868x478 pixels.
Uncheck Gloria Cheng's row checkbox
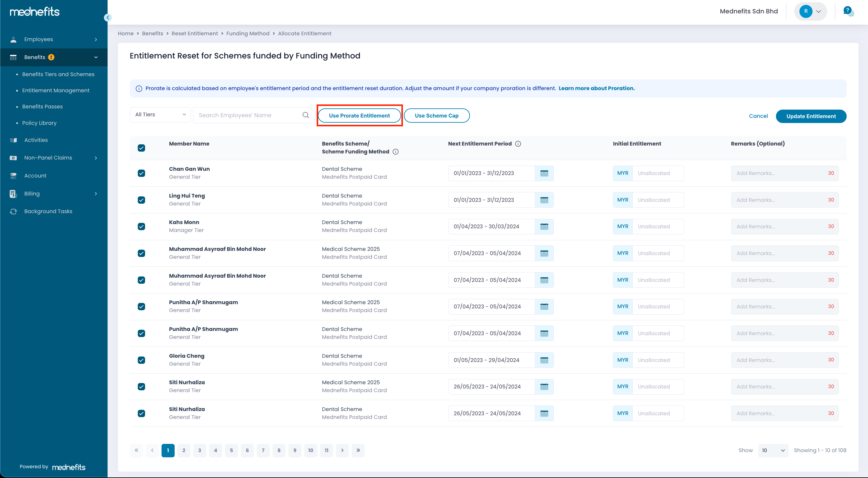click(x=141, y=360)
